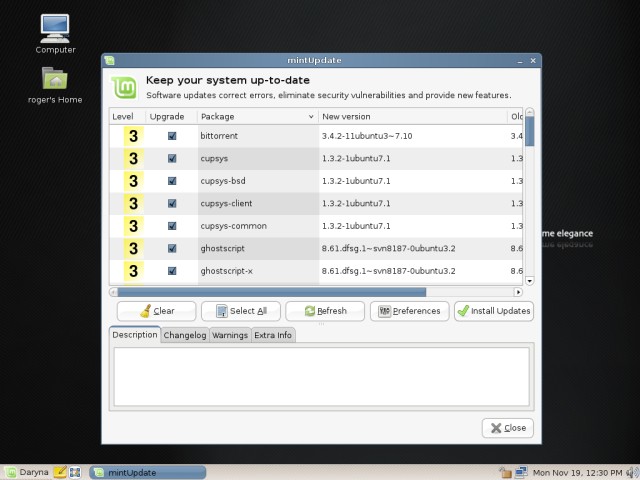640x480 pixels.
Task: Click the horizontal scrollbar thumb of package list
Action: coord(272,292)
